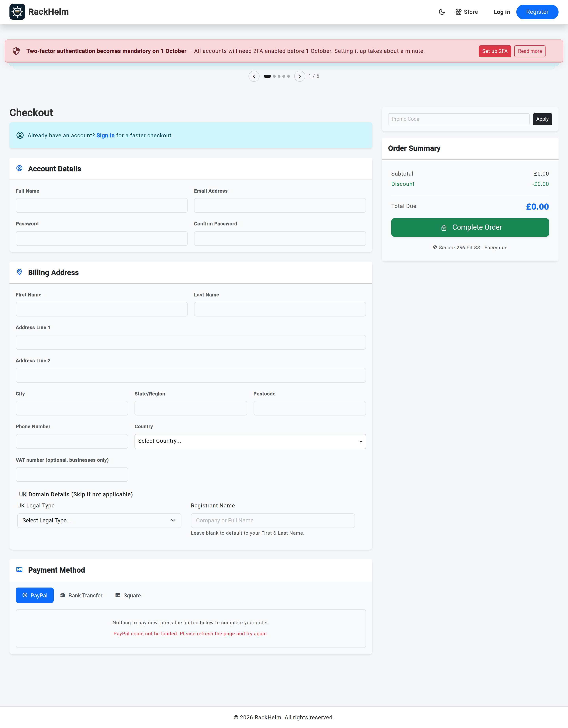The width and height of the screenshot is (568, 728).
Task: Click the Password field
Action: point(102,238)
